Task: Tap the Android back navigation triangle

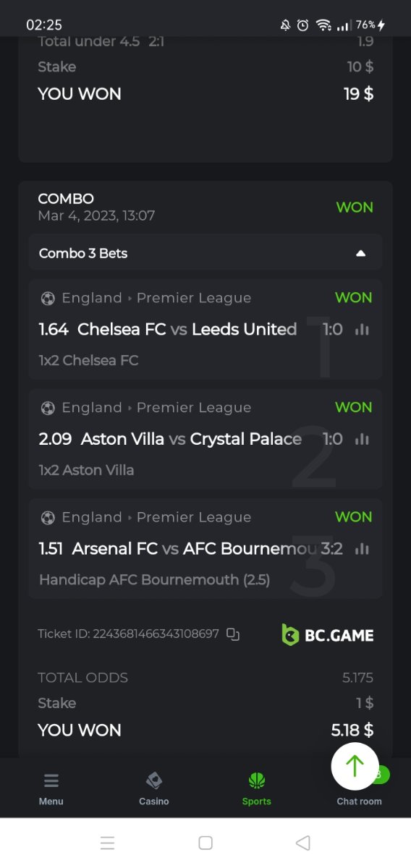Action: pyautogui.click(x=303, y=843)
